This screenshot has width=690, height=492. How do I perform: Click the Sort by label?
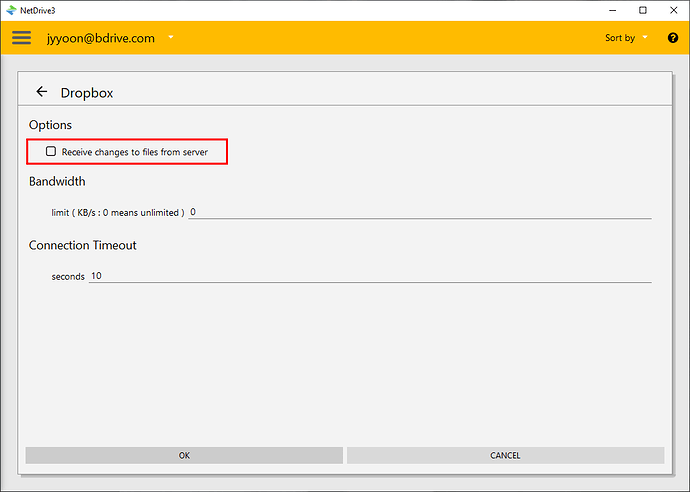pos(619,38)
